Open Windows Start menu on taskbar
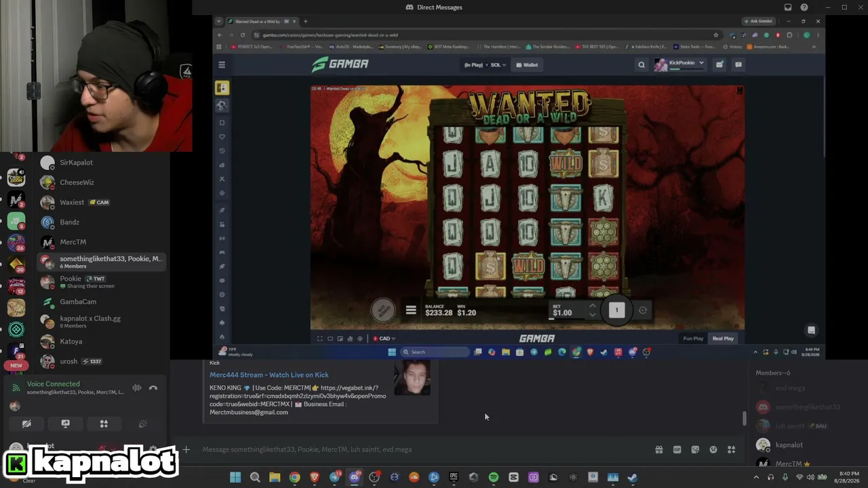Screen dimensions: 868x488 (235, 477)
